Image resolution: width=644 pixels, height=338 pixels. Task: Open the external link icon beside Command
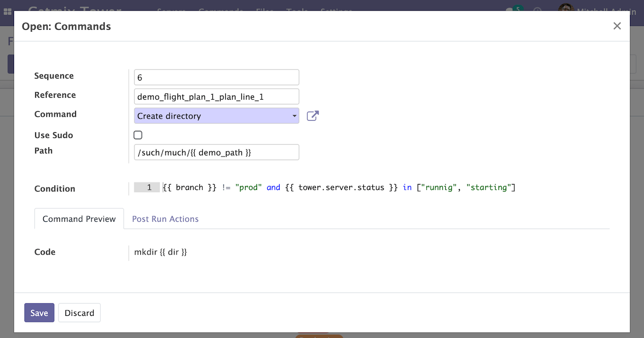(x=312, y=116)
